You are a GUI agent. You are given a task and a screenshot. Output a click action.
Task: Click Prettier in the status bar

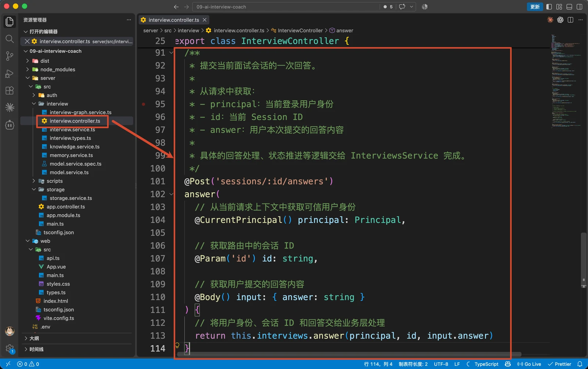click(559, 364)
